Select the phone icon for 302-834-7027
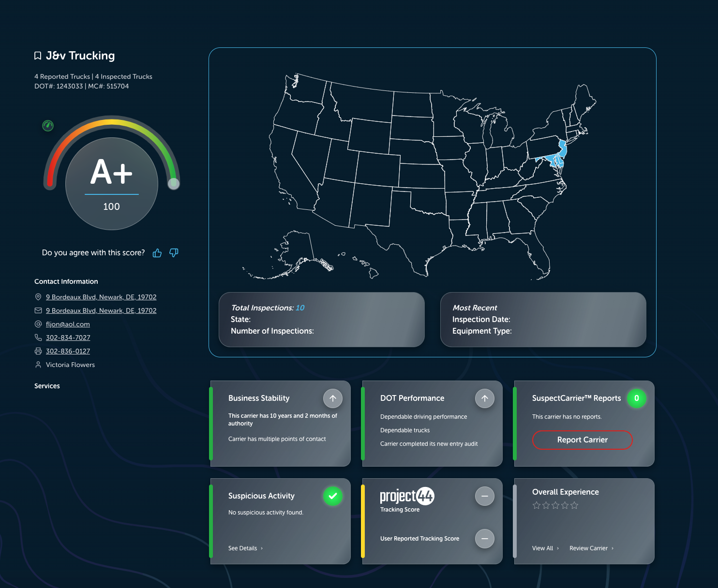 [38, 338]
